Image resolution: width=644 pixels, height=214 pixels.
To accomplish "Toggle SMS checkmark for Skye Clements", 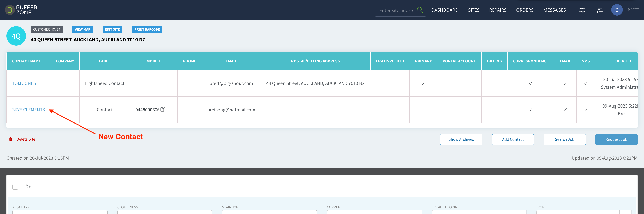I will coord(586,110).
